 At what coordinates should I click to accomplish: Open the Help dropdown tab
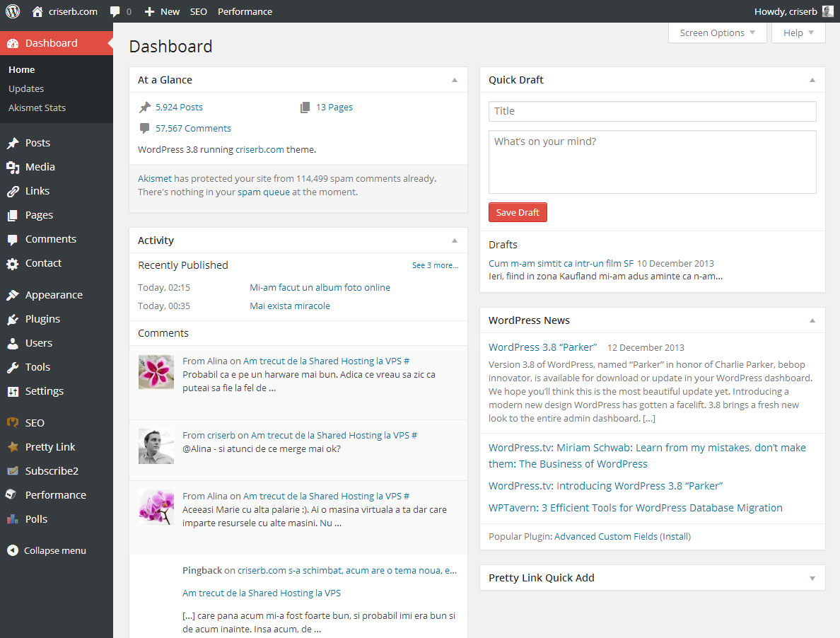(x=798, y=33)
